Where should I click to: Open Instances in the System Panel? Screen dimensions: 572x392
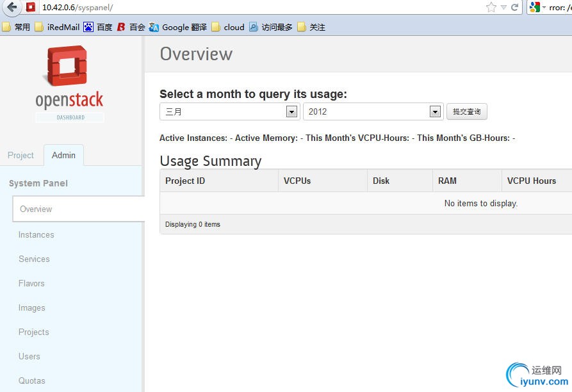[36, 235]
